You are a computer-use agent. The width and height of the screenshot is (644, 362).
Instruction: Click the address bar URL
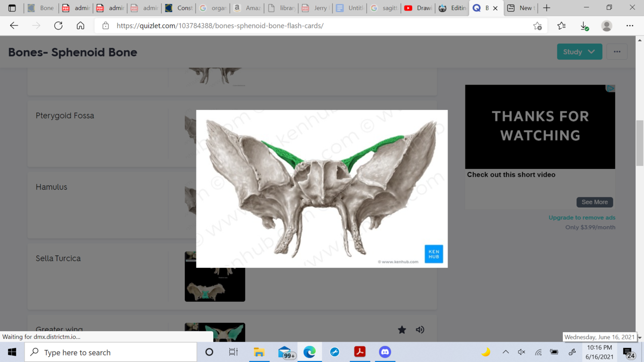pos(220,26)
